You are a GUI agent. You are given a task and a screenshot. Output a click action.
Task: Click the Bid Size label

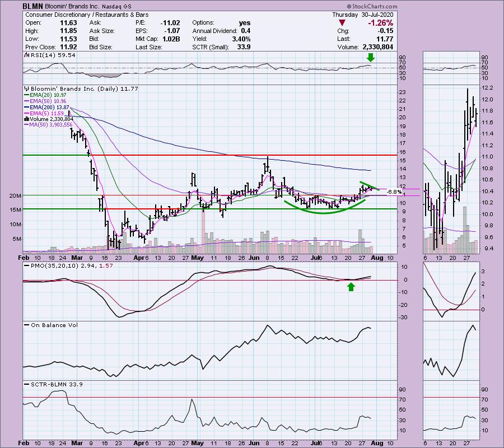point(101,47)
